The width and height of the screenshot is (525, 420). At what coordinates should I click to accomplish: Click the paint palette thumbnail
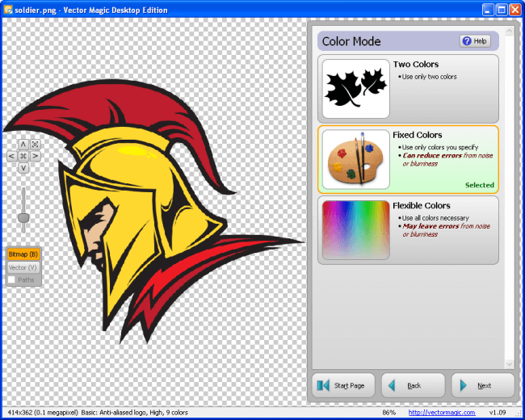[x=356, y=159]
